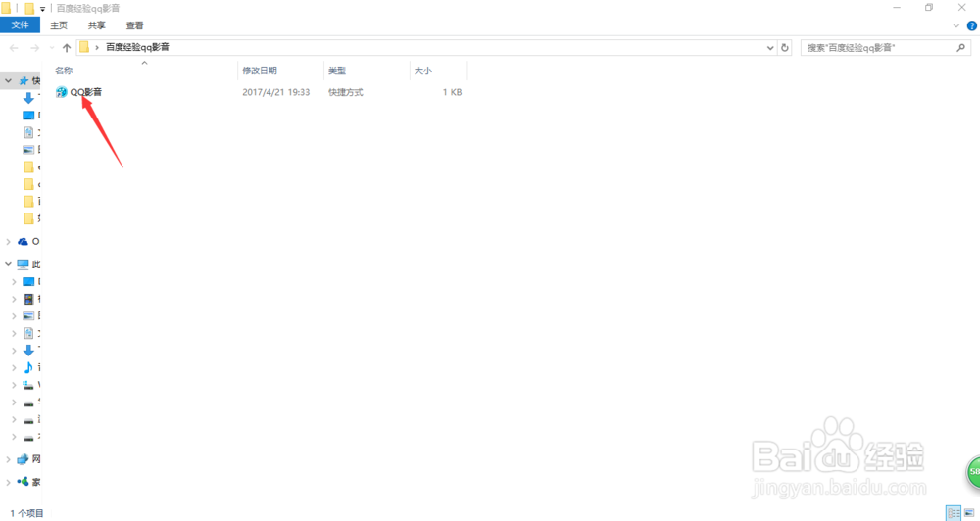Open Windows system drive icon in sidebar
This screenshot has width=980, height=521.
click(28, 385)
